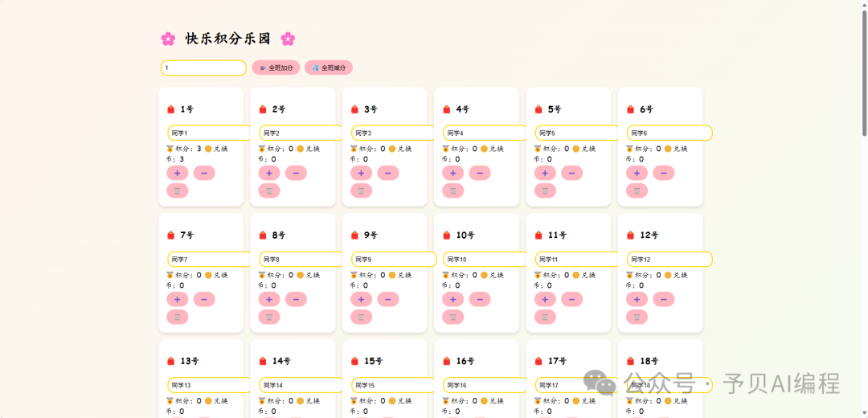Delete the 11号 student card
Screen dimensions: 868x418
point(545,318)
